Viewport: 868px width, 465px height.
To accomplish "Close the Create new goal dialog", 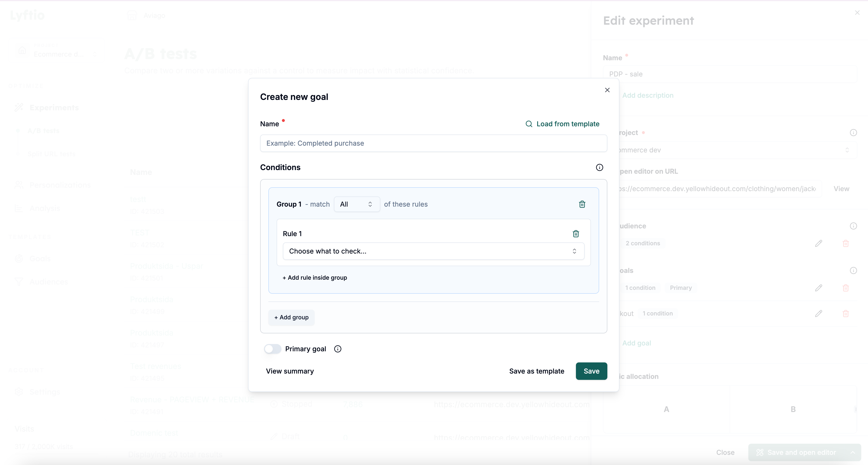I will coord(607,90).
